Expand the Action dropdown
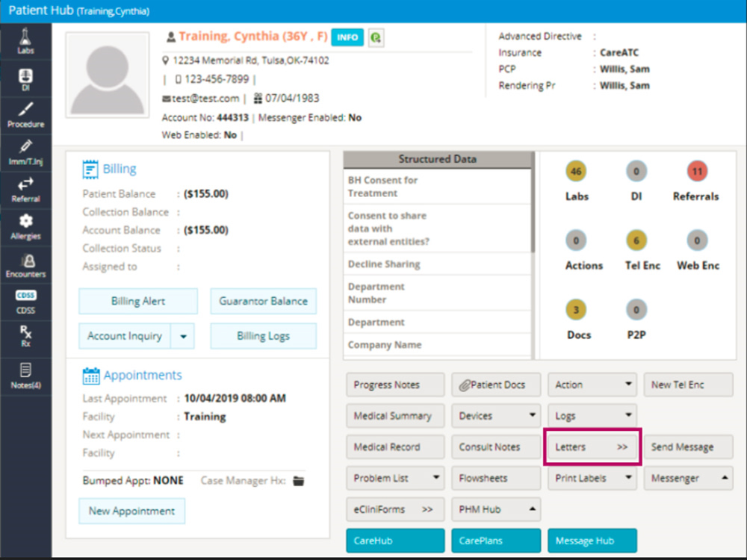Image resolution: width=747 pixels, height=560 pixels. coord(592,385)
